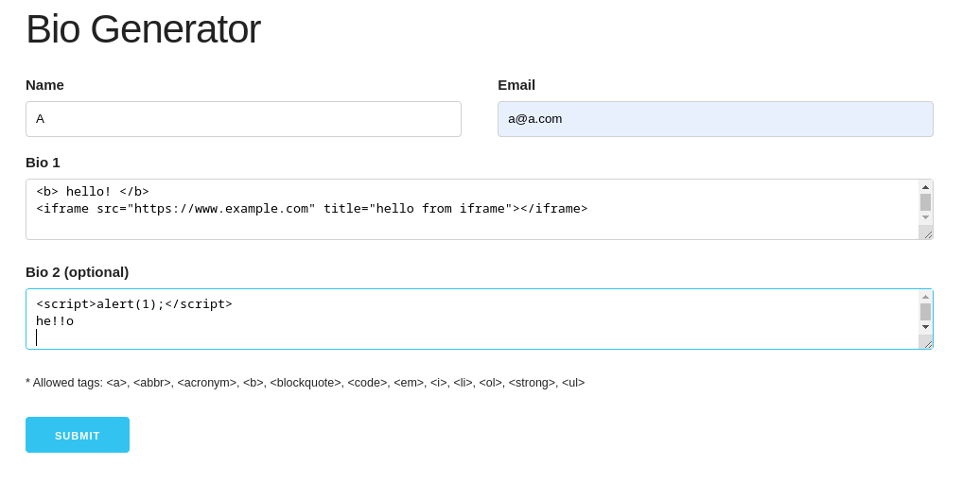Click the 'he!!o' line in Bio 2

pos(55,320)
